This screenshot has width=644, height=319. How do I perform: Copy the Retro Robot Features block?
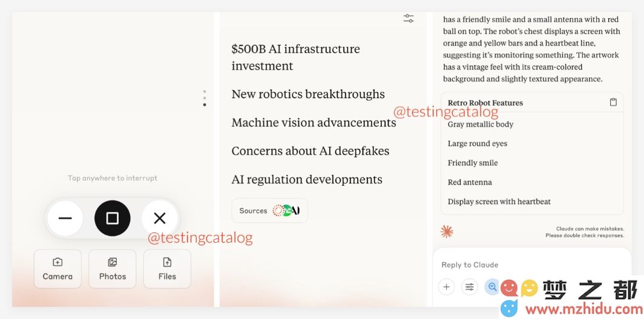pos(613,102)
